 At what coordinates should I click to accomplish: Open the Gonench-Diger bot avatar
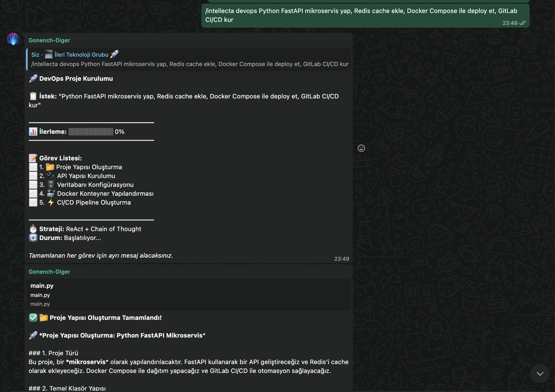(x=13, y=39)
